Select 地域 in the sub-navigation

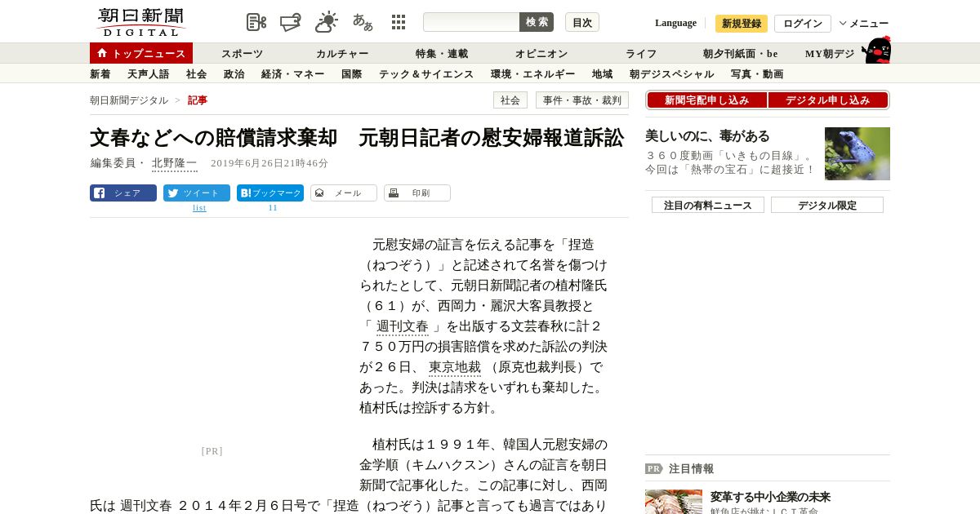[x=603, y=74]
